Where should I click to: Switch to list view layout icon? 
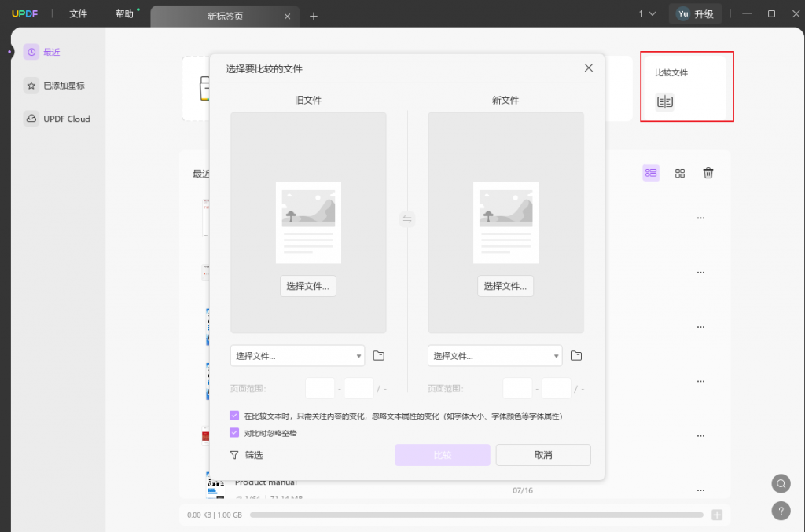pyautogui.click(x=651, y=173)
